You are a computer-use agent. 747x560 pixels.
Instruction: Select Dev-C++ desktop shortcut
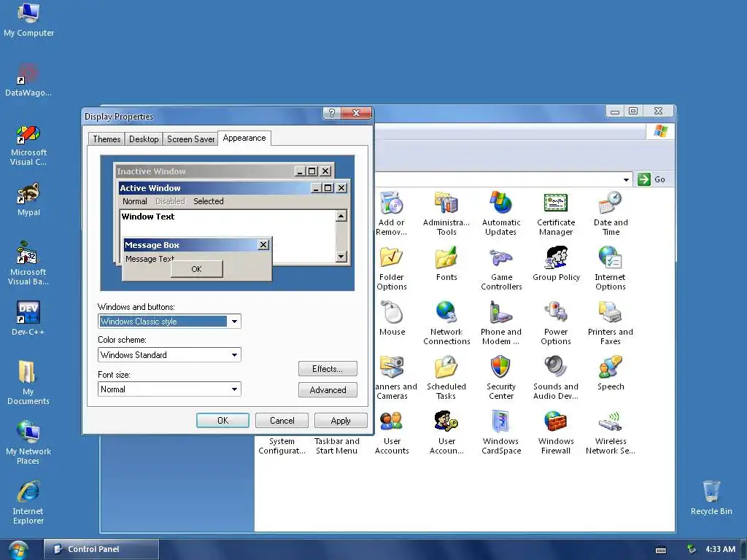[28, 318]
